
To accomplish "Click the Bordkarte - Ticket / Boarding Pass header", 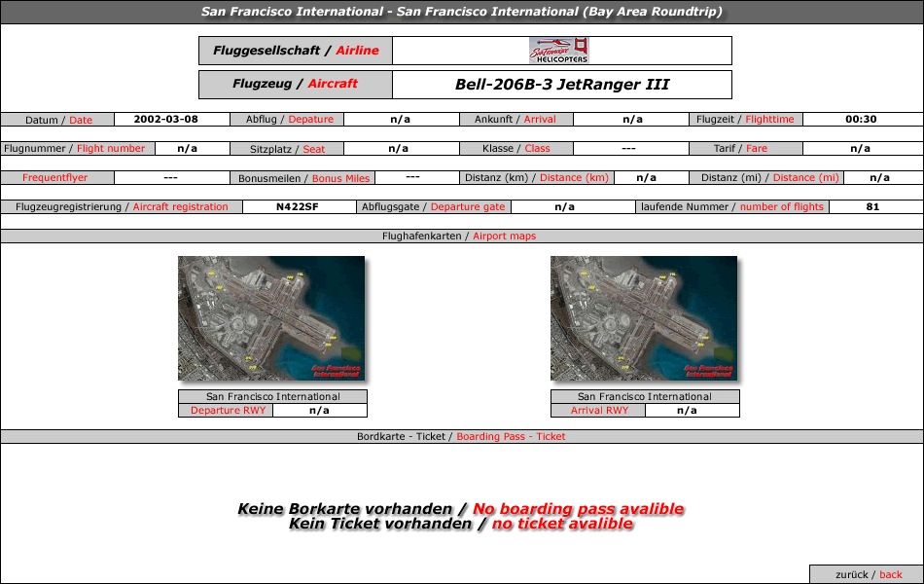I will 461,436.
